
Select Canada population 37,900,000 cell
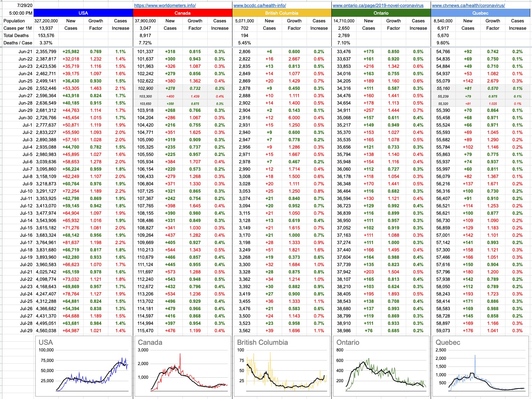coord(145,21)
